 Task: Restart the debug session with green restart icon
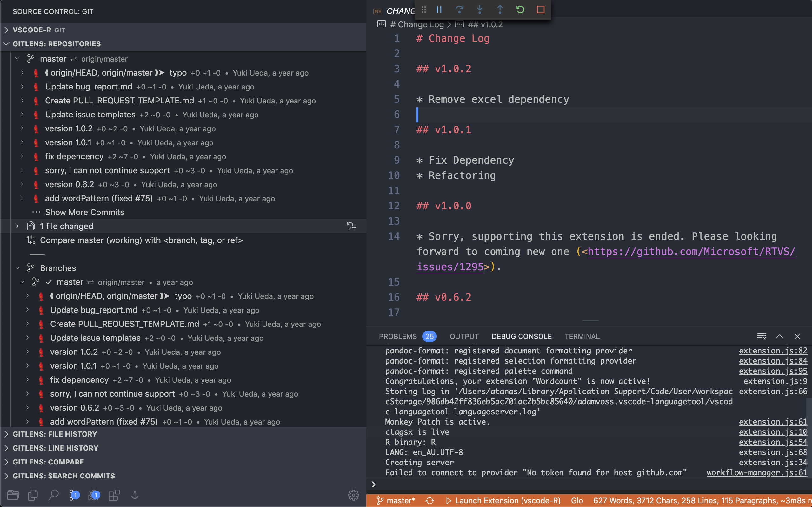click(520, 10)
